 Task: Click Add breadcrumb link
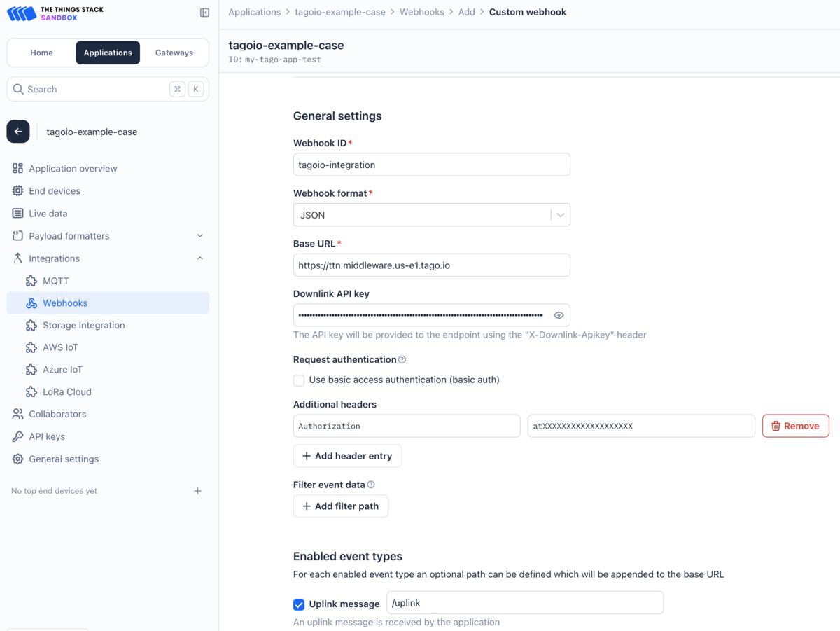click(467, 12)
